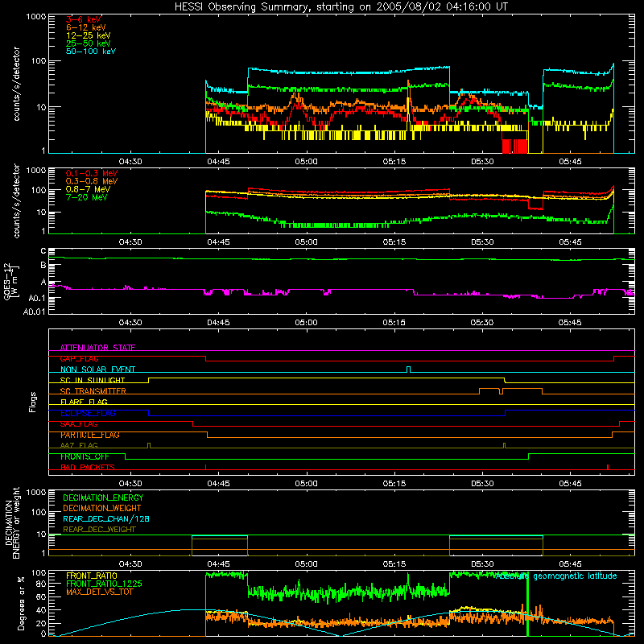Select the 6-12 keV legend label

[86, 27]
